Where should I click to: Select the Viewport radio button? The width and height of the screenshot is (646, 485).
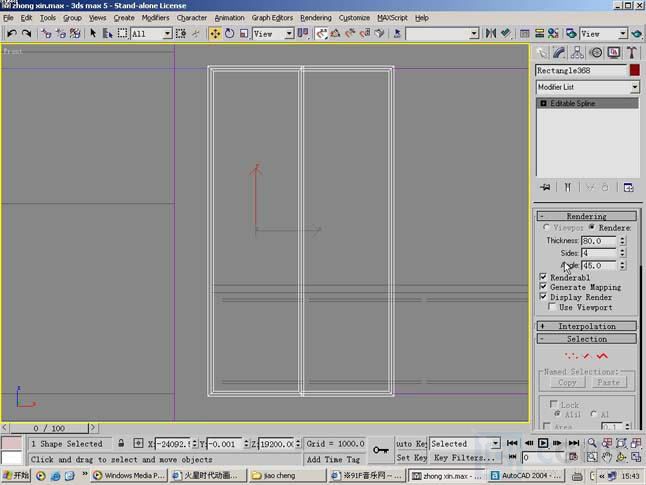click(x=546, y=227)
